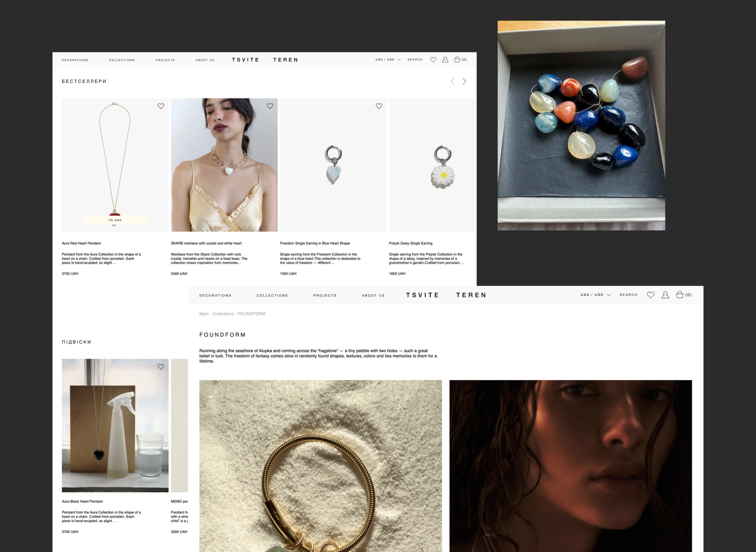This screenshot has width=756, height=552.
Task: Go to Collections breadcrumb link
Action: click(x=223, y=314)
